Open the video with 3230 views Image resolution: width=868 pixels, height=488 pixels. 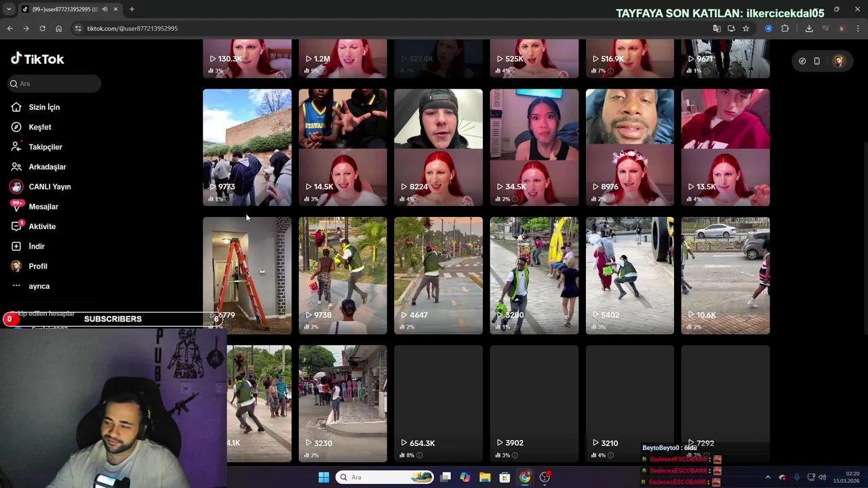point(342,403)
